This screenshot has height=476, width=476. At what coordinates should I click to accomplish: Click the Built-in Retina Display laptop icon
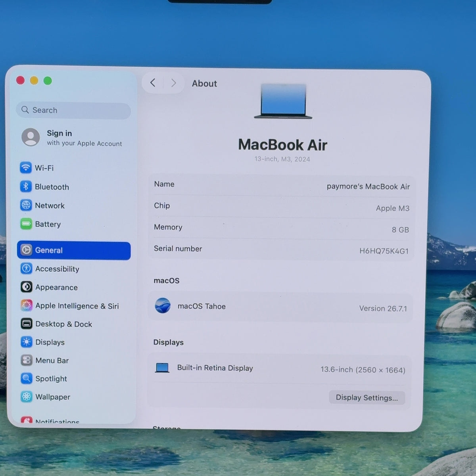tap(162, 368)
